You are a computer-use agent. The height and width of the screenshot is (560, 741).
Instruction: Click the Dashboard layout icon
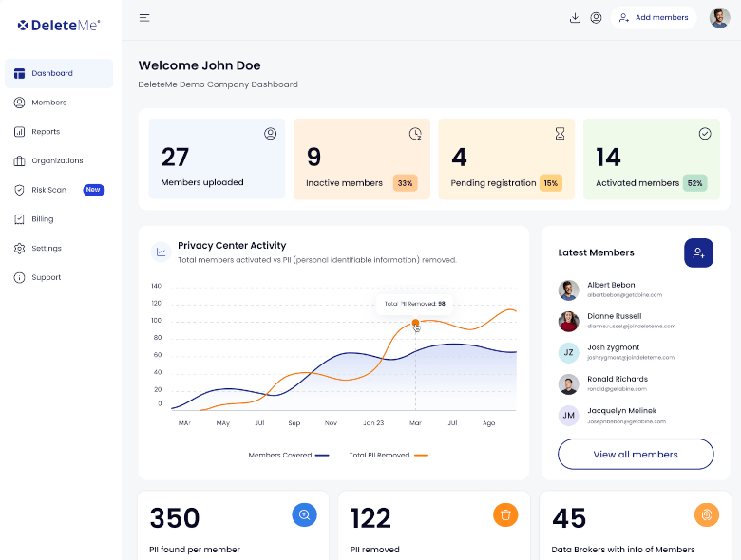tap(19, 73)
